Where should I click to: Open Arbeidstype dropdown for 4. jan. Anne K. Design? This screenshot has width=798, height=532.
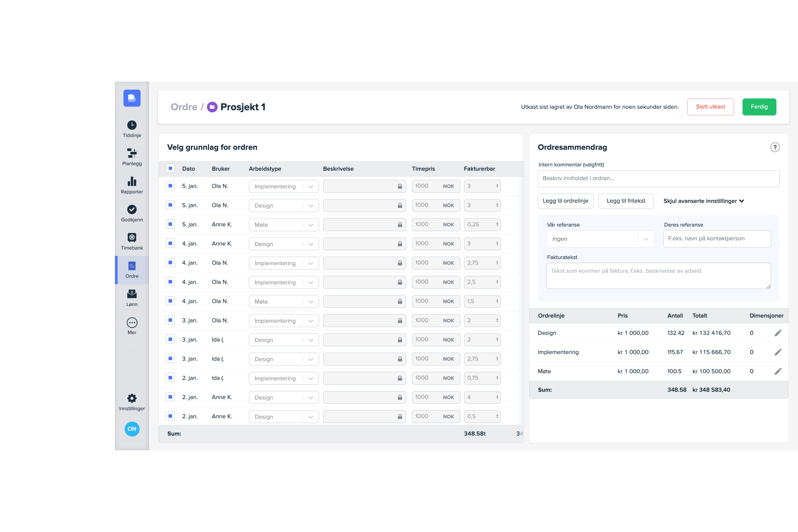[284, 244]
